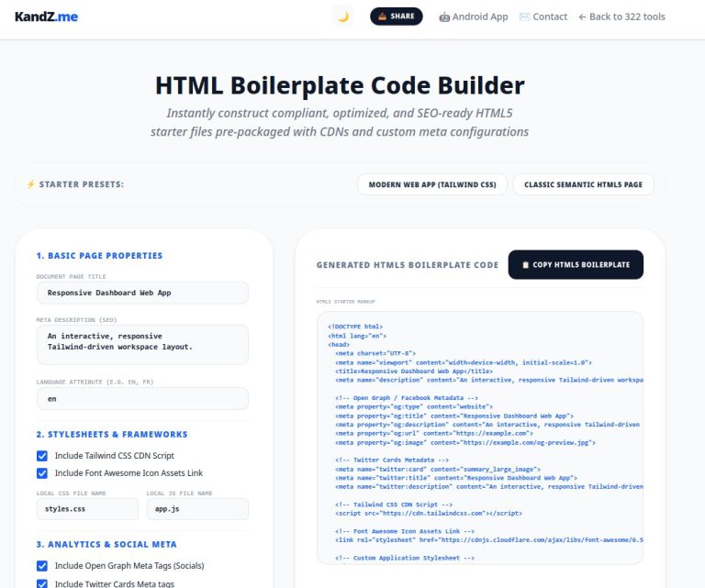Focus the Local CSS File Name field
Image resolution: width=705 pixels, height=588 pixels.
(x=88, y=509)
